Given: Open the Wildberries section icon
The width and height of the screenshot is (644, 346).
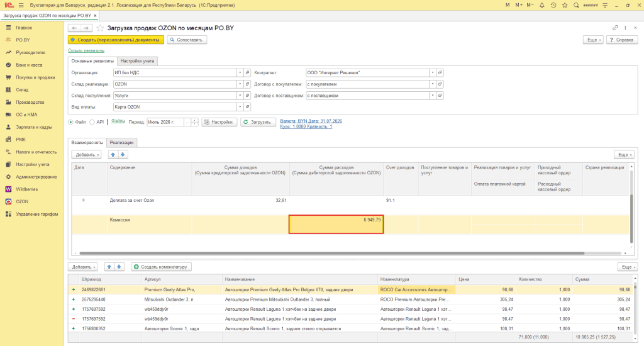Looking at the screenshot, I should tap(8, 189).
